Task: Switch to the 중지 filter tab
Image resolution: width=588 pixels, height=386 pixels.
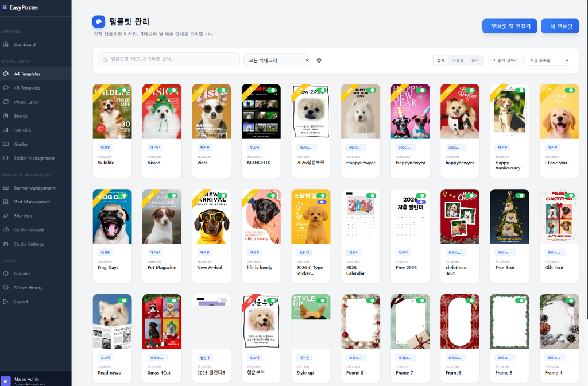Action: pyautogui.click(x=475, y=60)
